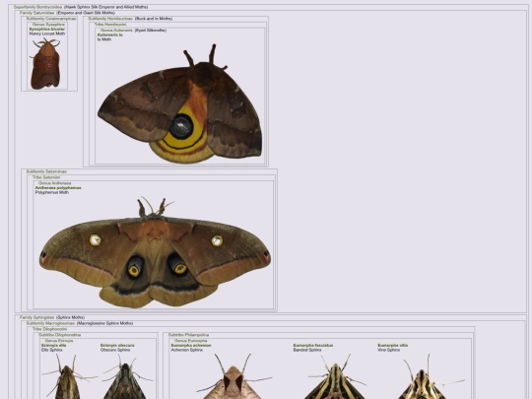Open the Tribe Saturniini link
The width and height of the screenshot is (532, 399).
(x=46, y=177)
